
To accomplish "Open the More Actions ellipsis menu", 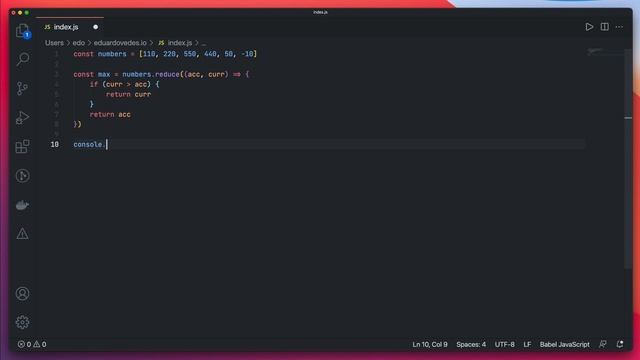I will [619, 27].
